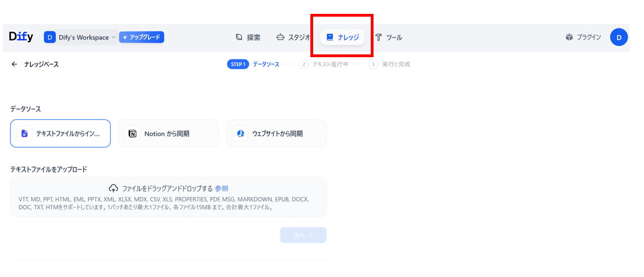Click the upload cloud icon
644x277 pixels.
tap(114, 189)
